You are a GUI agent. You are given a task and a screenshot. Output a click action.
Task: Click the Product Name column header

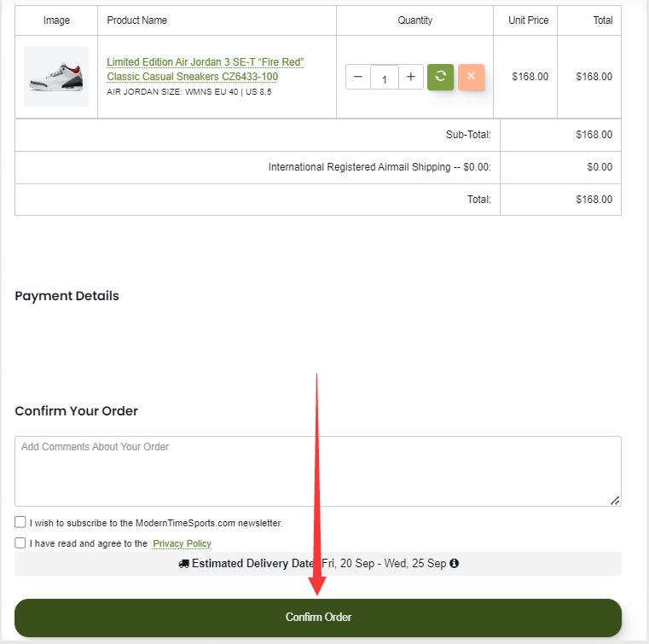coord(137,20)
